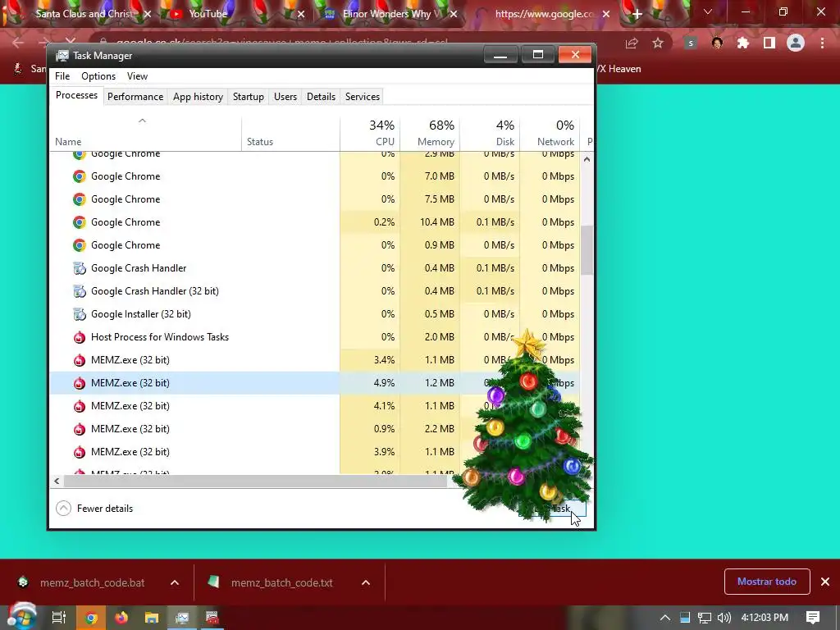
Task: Open the Chrome Extensions puzzle icon
Action: (743, 43)
